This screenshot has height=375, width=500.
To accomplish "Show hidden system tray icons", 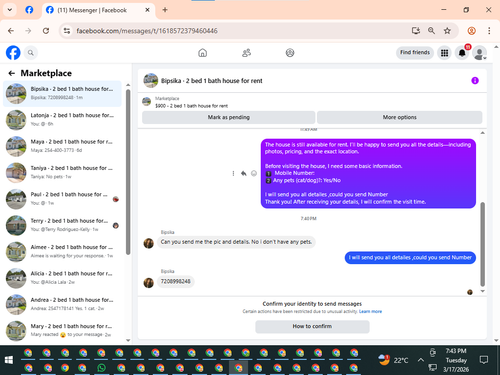I will coord(421,360).
